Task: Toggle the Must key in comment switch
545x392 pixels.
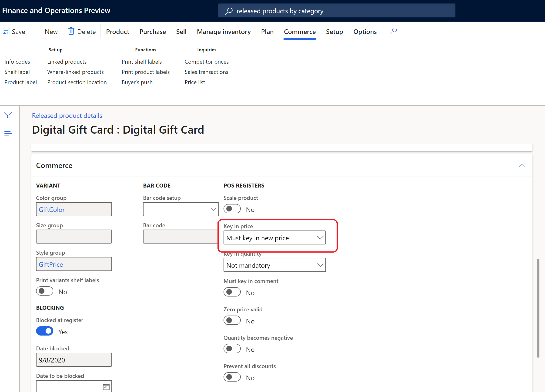Action: point(232,292)
